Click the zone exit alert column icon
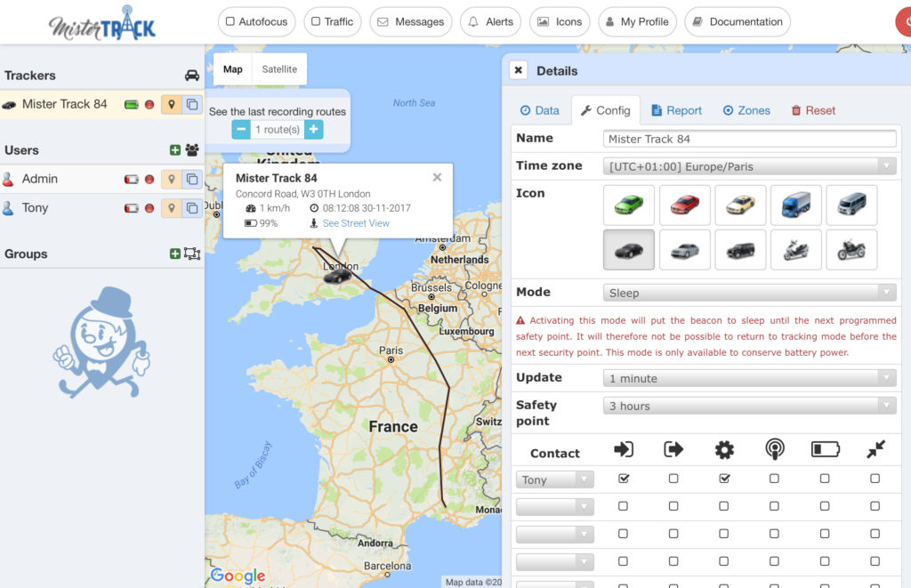Screen dimensions: 911x588 673,449
